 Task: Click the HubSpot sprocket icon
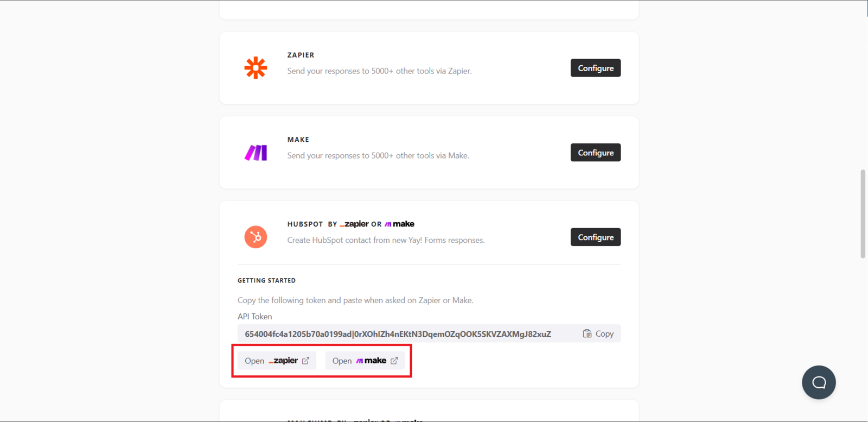(256, 237)
